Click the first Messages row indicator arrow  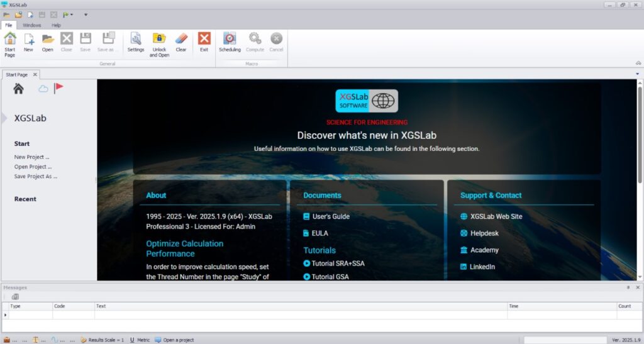coord(5,315)
